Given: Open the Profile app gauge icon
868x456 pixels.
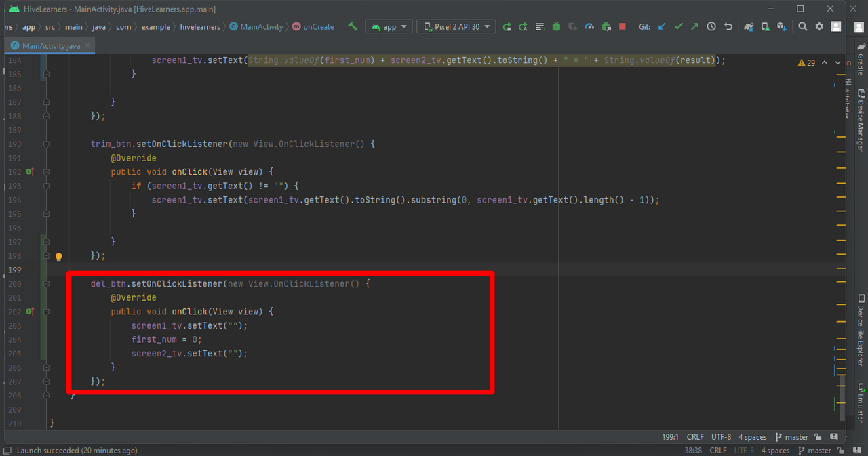Looking at the screenshot, I should pos(589,26).
